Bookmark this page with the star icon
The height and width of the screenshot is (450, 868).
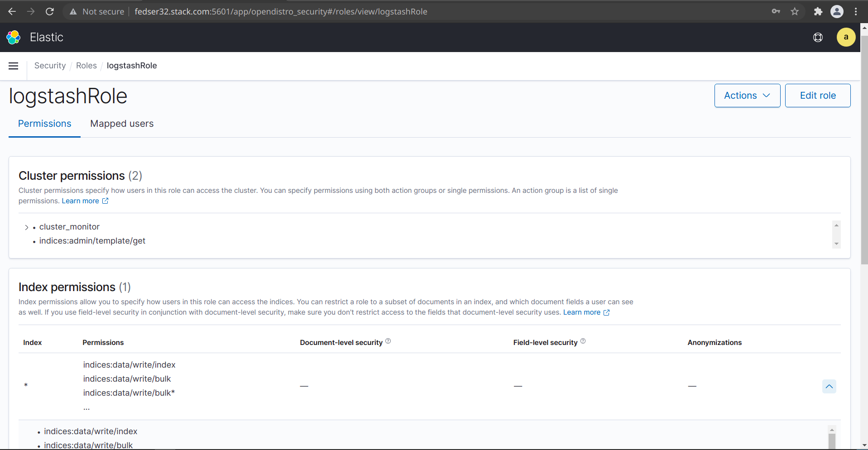[795, 12]
